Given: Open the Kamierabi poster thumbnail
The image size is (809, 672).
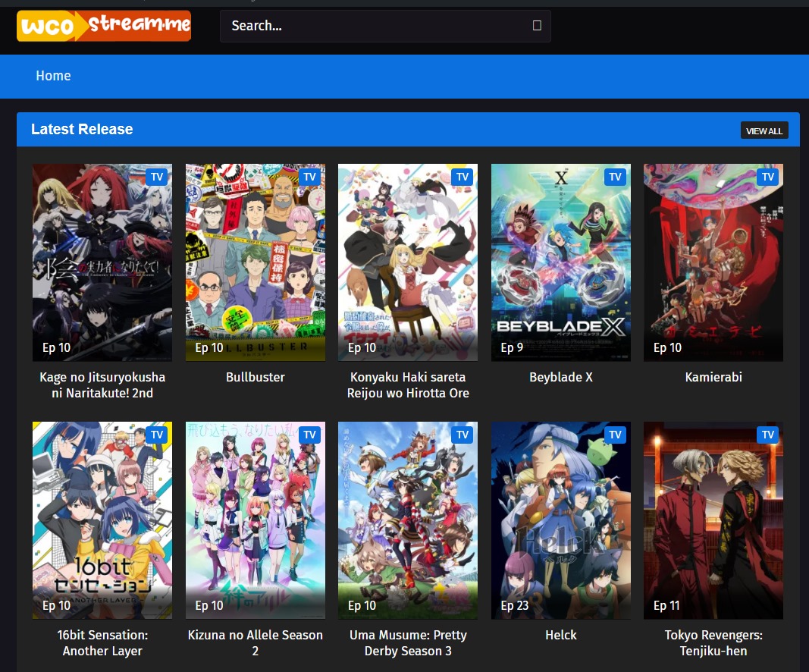Looking at the screenshot, I should tap(713, 262).
